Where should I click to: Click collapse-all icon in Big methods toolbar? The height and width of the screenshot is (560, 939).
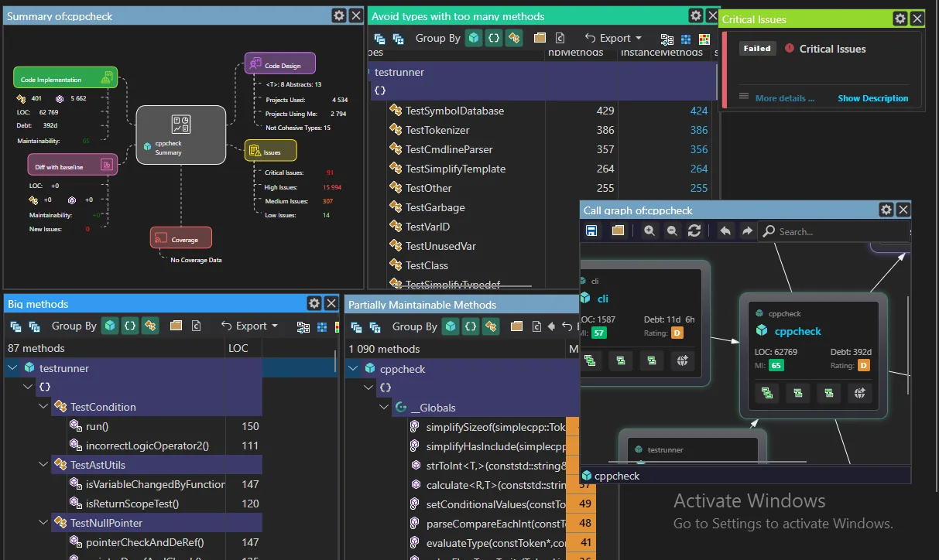(15, 326)
